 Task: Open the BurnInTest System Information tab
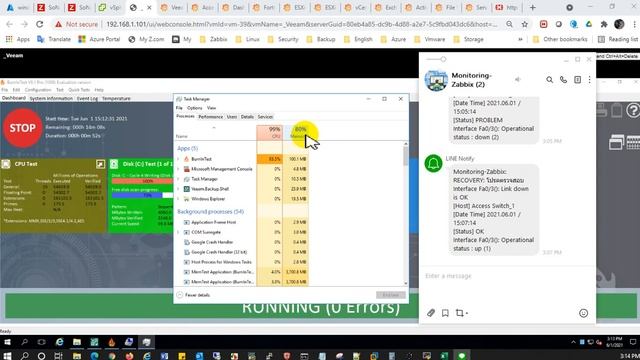pos(51,98)
